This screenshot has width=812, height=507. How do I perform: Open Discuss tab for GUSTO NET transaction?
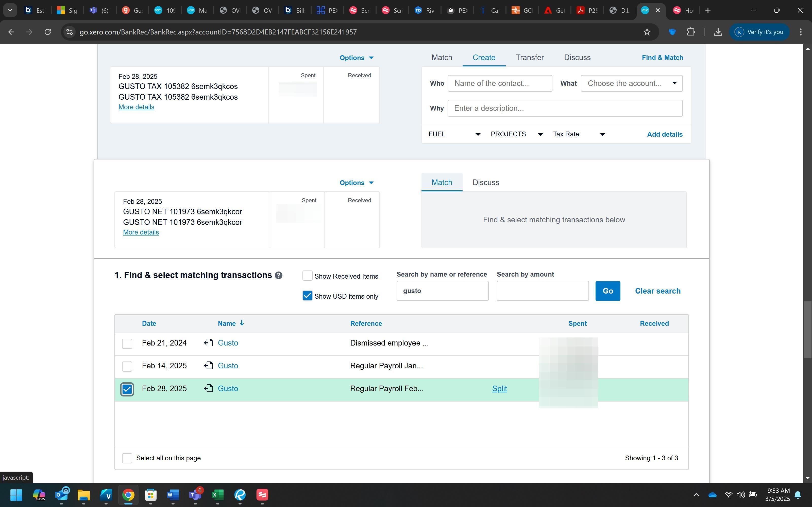pyautogui.click(x=485, y=183)
